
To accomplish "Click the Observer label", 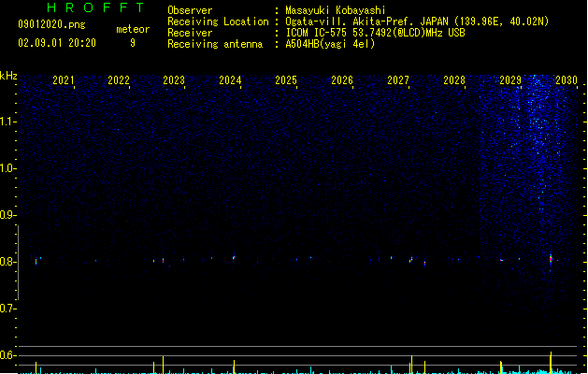I will [190, 10].
